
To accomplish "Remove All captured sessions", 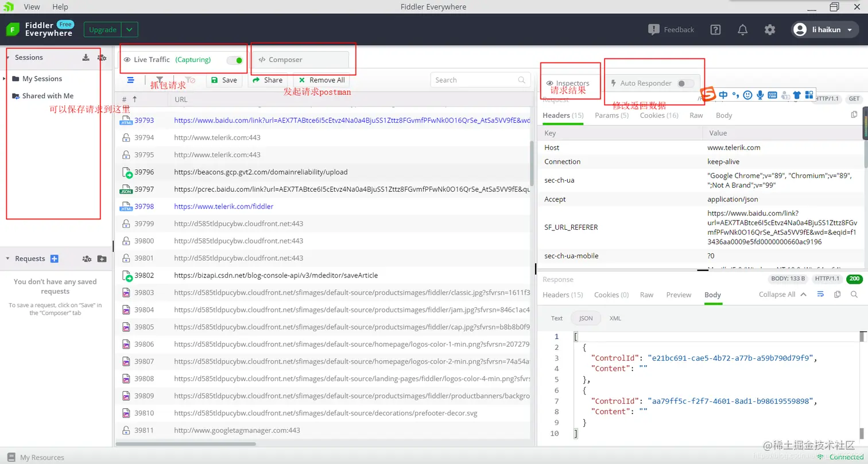I will pyautogui.click(x=321, y=80).
